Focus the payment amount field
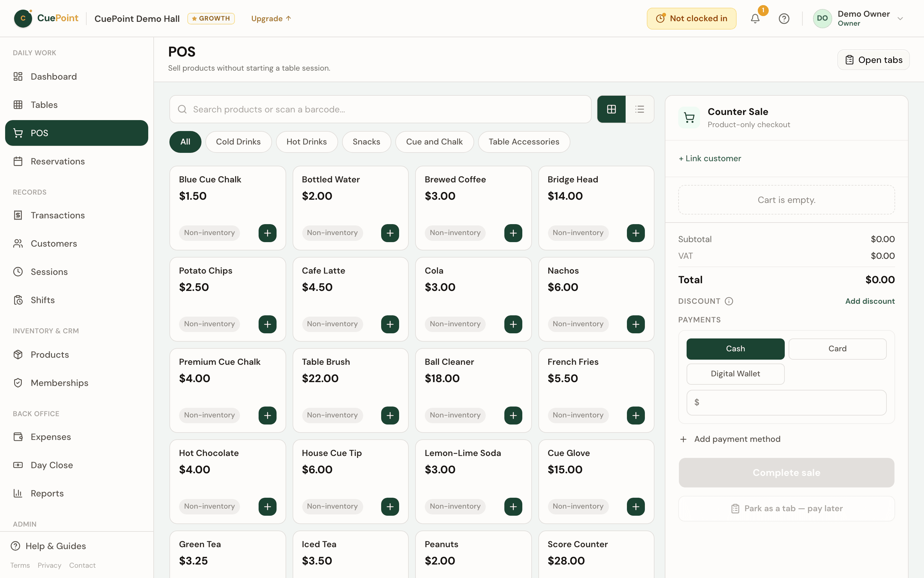The width and height of the screenshot is (924, 578). (x=787, y=403)
